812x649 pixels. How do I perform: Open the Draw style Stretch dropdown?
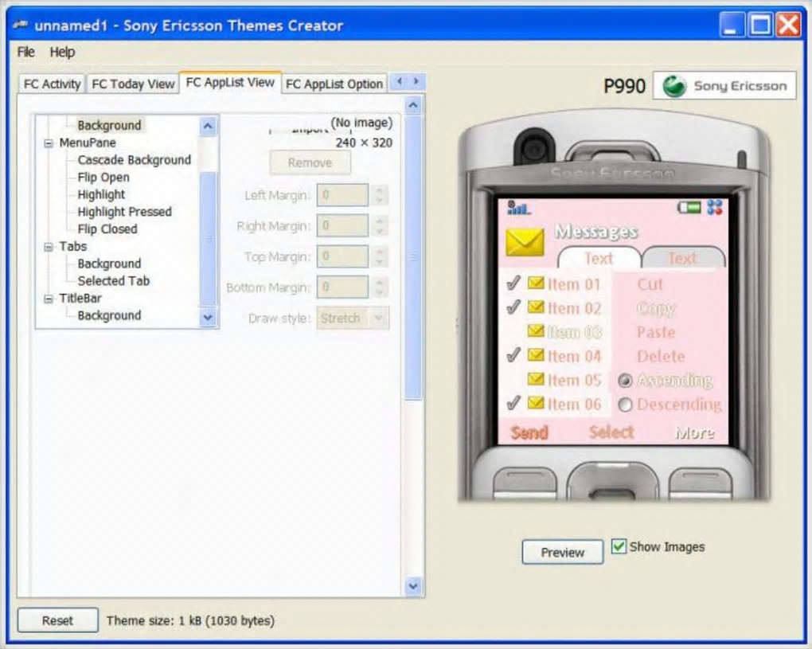(x=353, y=318)
